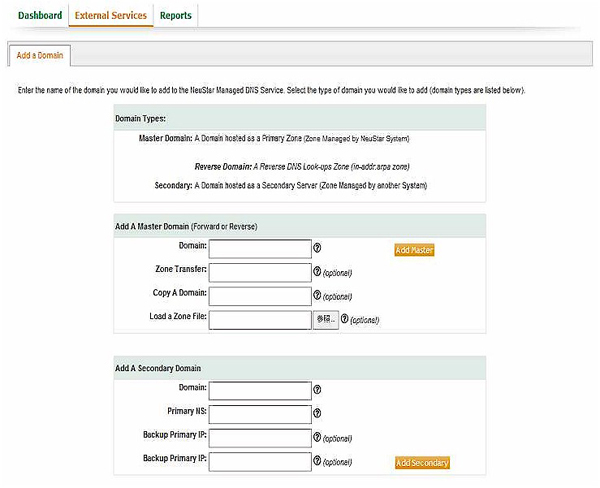Screen dimensions: 600x488
Task: Switch to the Dashboard tab
Action: (39, 16)
